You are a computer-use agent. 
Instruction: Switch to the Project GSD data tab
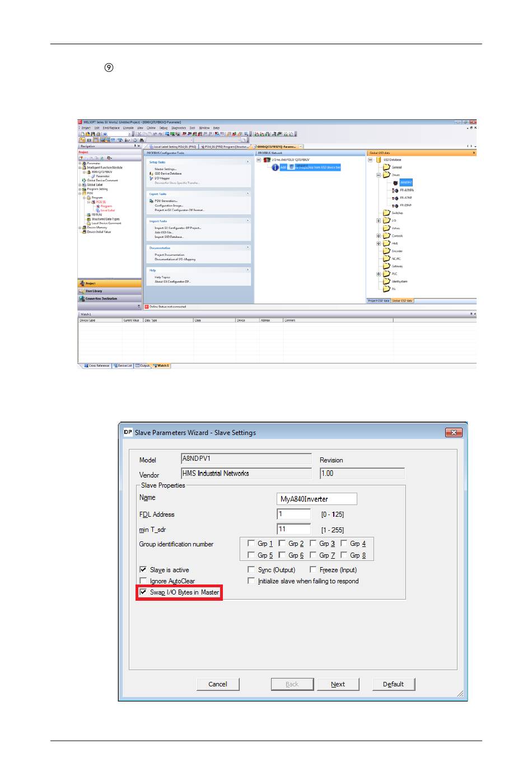[379, 301]
